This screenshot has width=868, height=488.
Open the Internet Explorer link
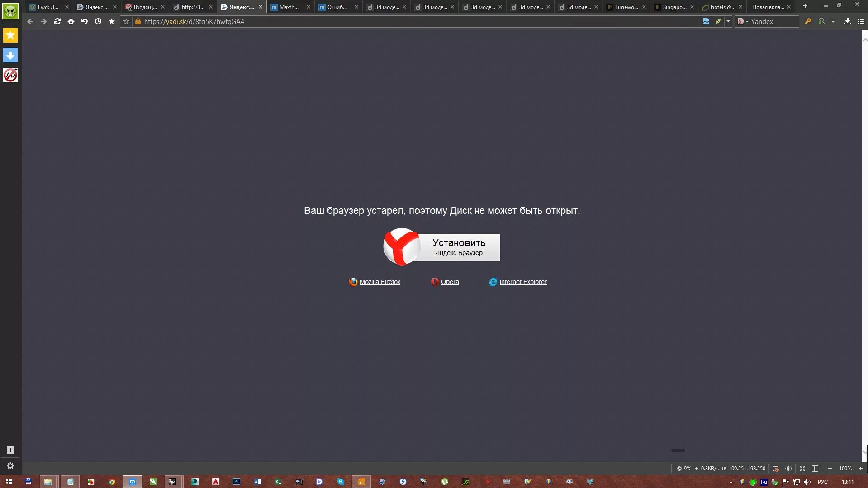click(523, 282)
